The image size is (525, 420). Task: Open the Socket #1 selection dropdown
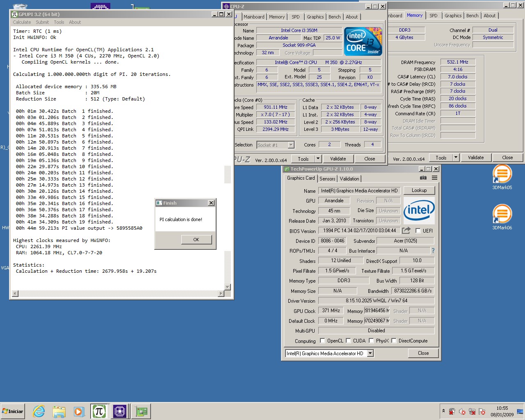pos(291,145)
